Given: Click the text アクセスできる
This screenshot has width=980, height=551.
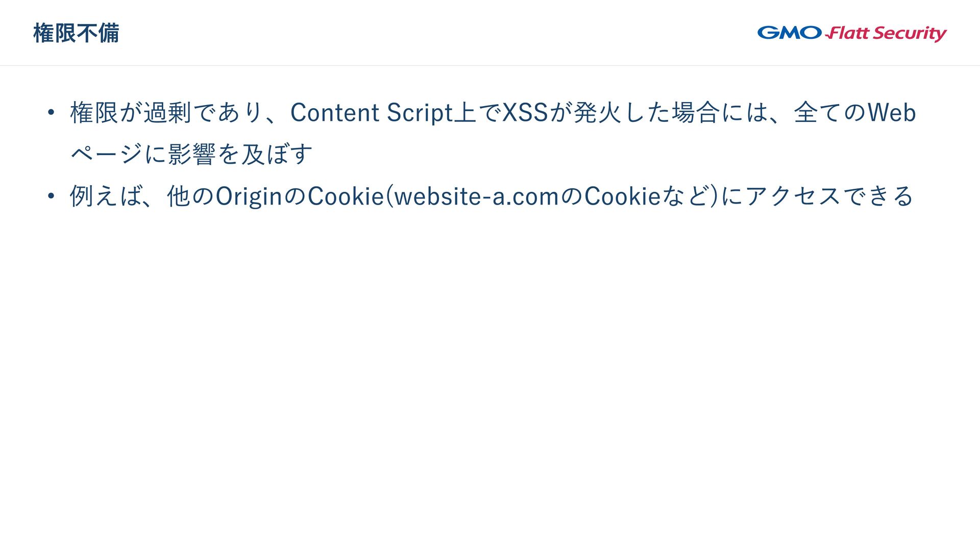Looking at the screenshot, I should click(829, 196).
